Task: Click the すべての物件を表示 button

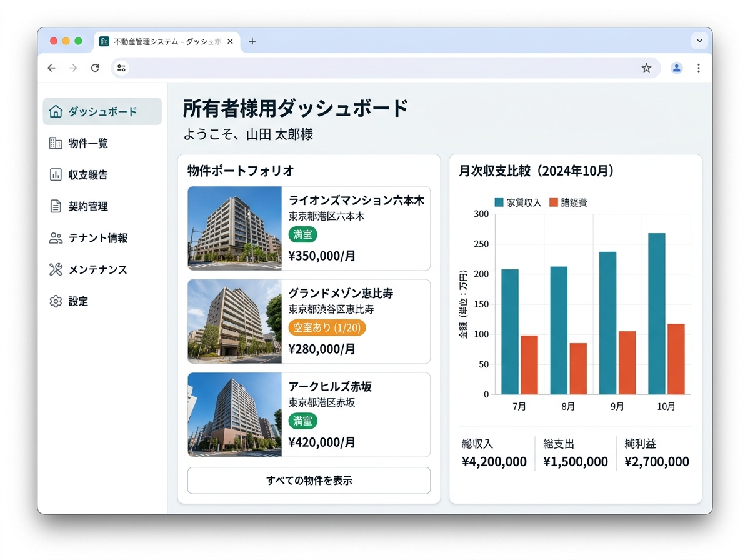Action: click(309, 480)
